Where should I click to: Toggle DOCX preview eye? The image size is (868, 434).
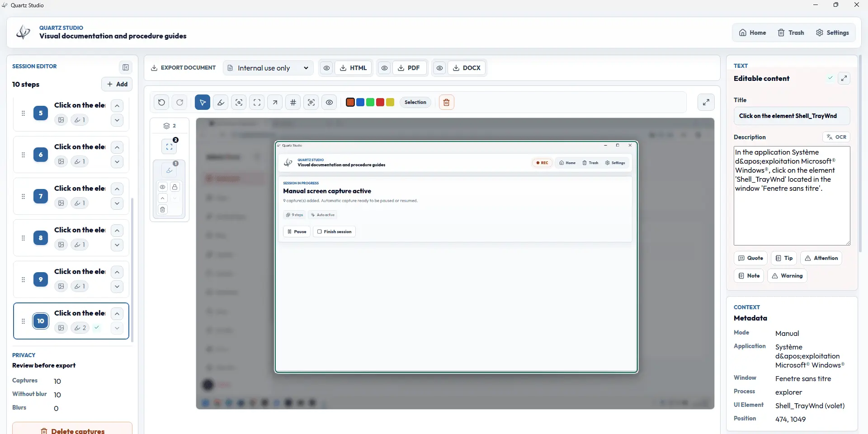click(439, 68)
